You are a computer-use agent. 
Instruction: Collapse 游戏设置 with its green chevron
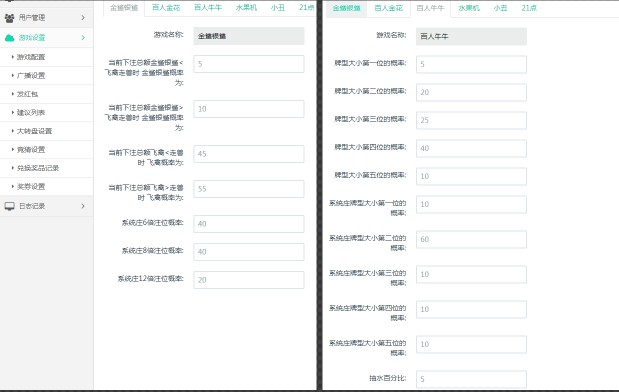[83, 38]
